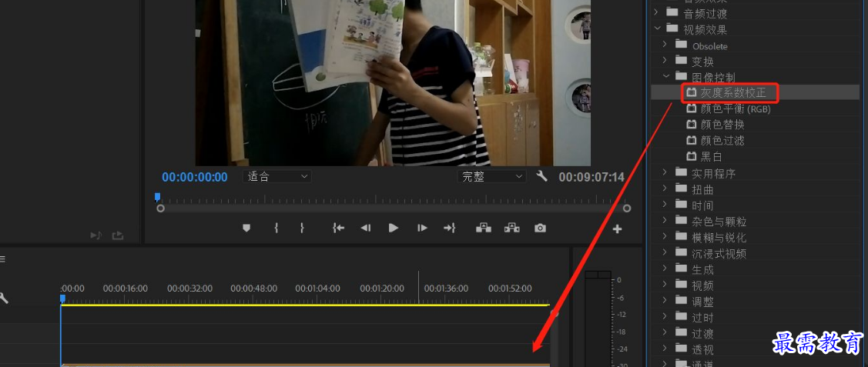This screenshot has height=367, width=868.
Task: Click the Add Marker button
Action: pos(246,228)
